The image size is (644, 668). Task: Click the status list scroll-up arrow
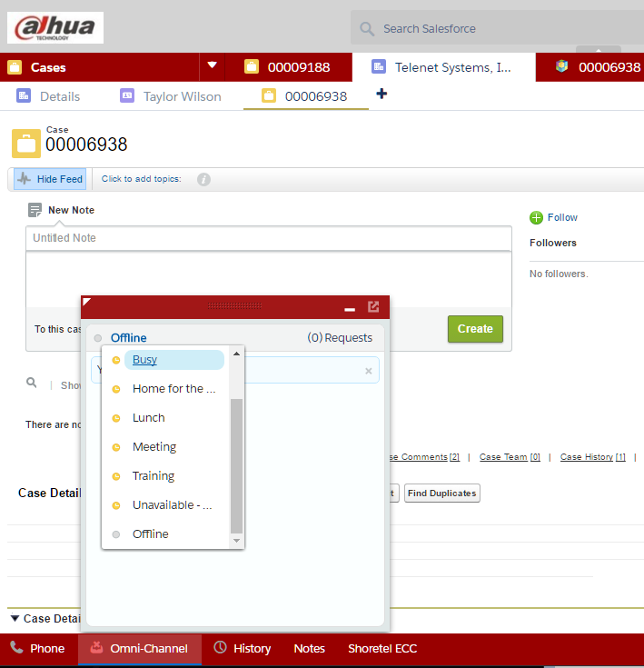point(237,354)
